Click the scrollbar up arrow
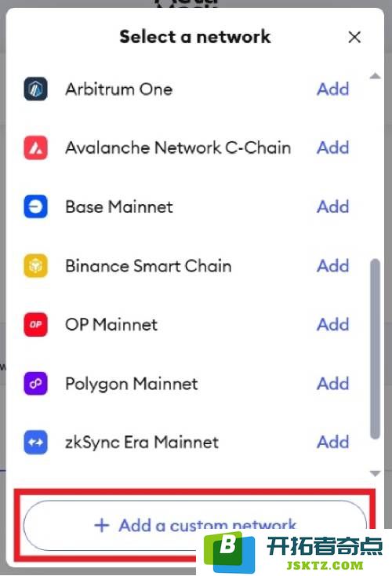Image resolution: width=392 pixels, height=576 pixels. point(375,76)
